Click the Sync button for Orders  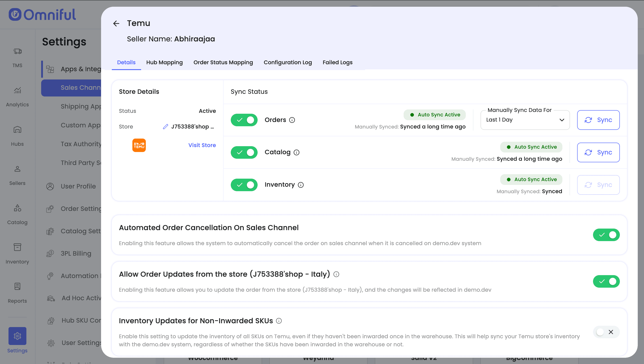click(598, 120)
